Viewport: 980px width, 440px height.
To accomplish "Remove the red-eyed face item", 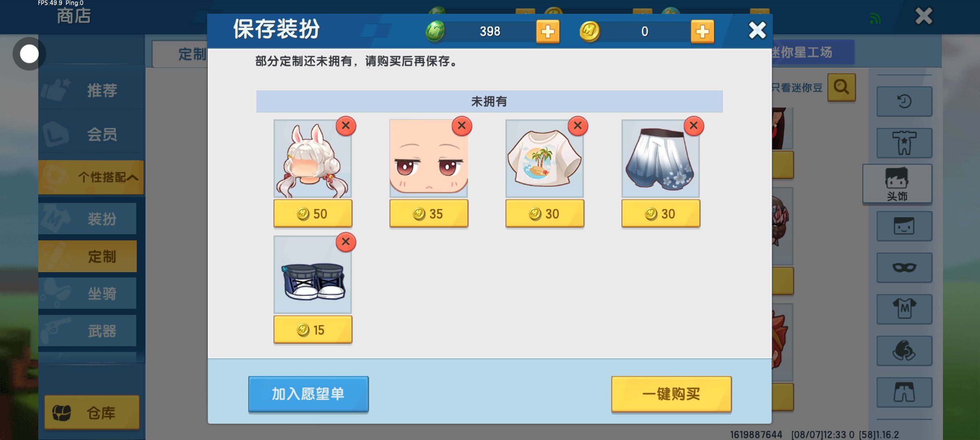I will [462, 125].
